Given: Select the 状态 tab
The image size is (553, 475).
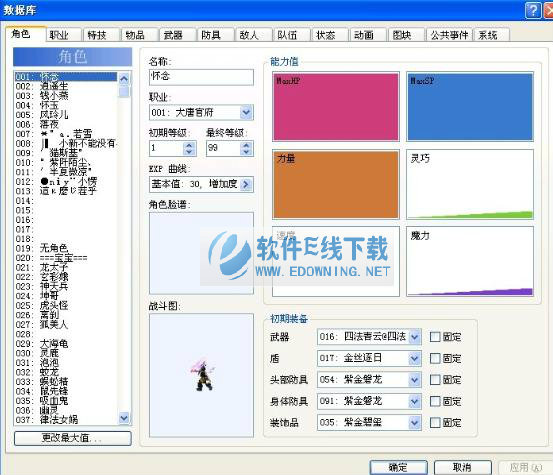Looking at the screenshot, I should tap(330, 35).
